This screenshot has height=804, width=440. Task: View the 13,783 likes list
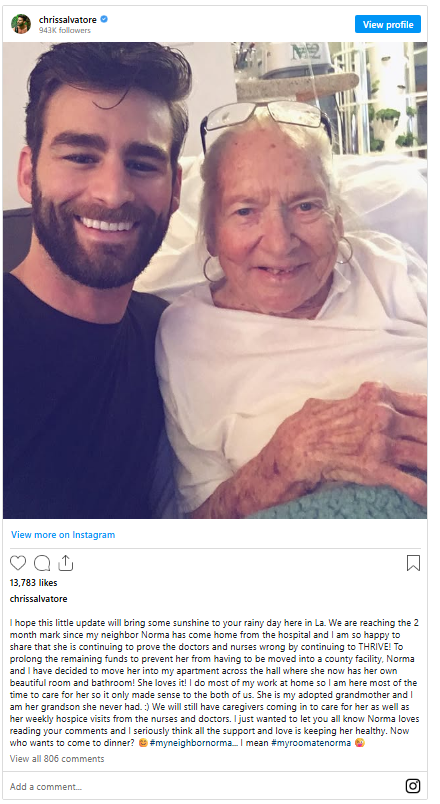pos(33,582)
